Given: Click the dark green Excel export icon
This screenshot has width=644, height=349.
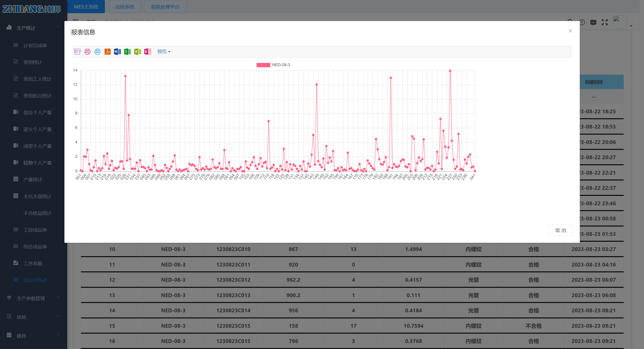Looking at the screenshot, I should pyautogui.click(x=128, y=52).
